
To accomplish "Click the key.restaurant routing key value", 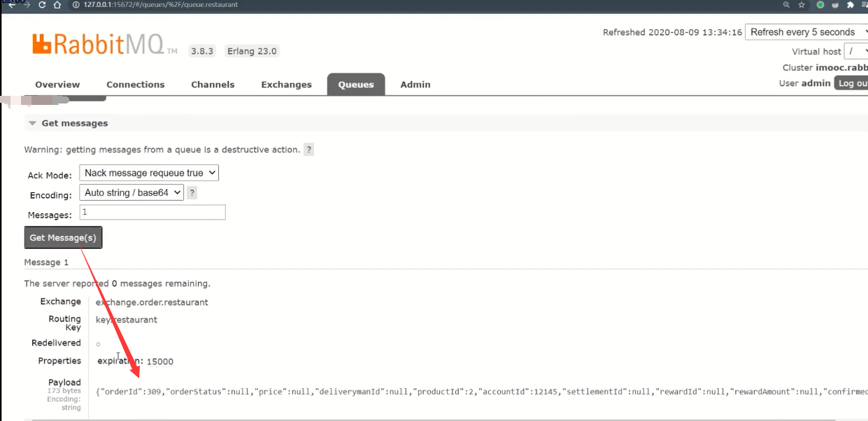I will pyautogui.click(x=127, y=320).
